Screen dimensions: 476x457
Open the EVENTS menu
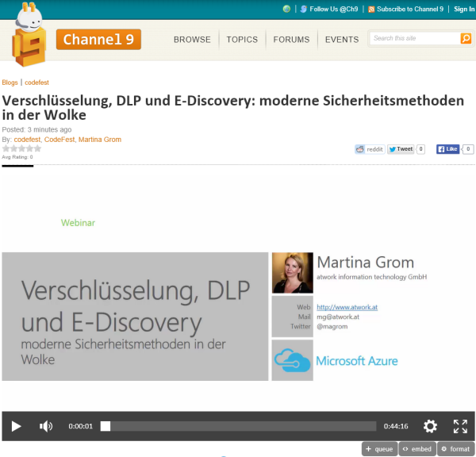(342, 40)
